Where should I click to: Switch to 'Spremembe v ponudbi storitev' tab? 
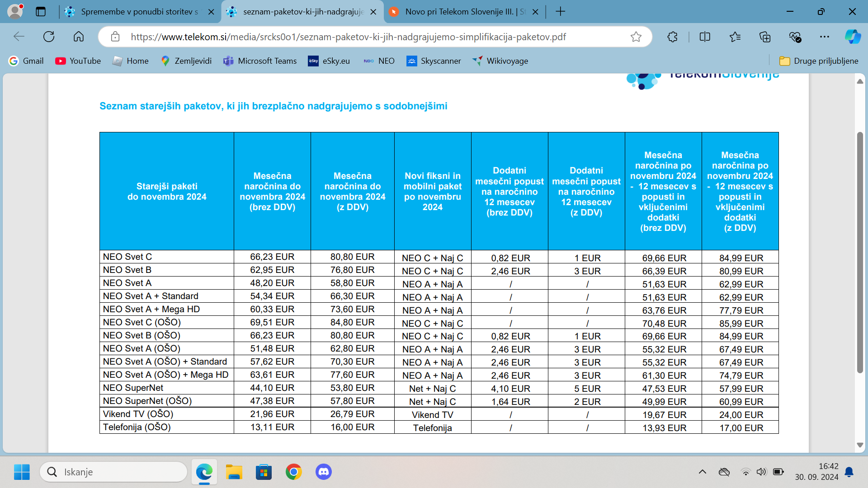point(139,12)
